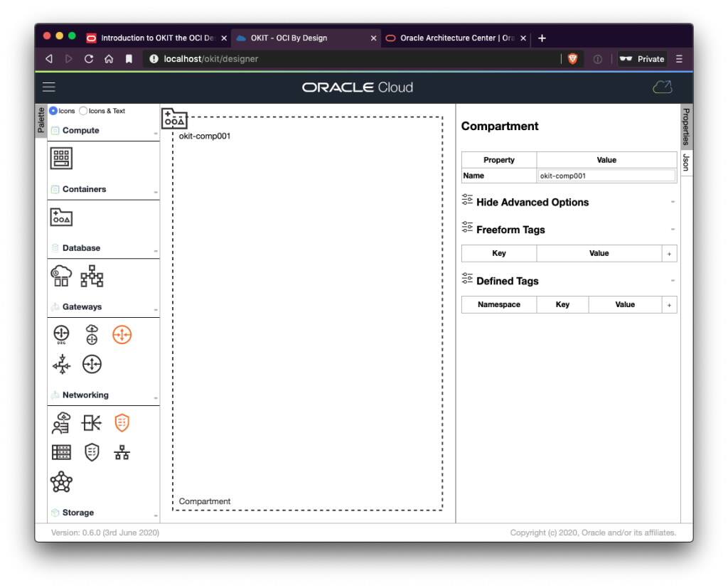Screen dimensions: 728x588
Task: Click the cloud icon in the top navbar
Action: tap(662, 86)
